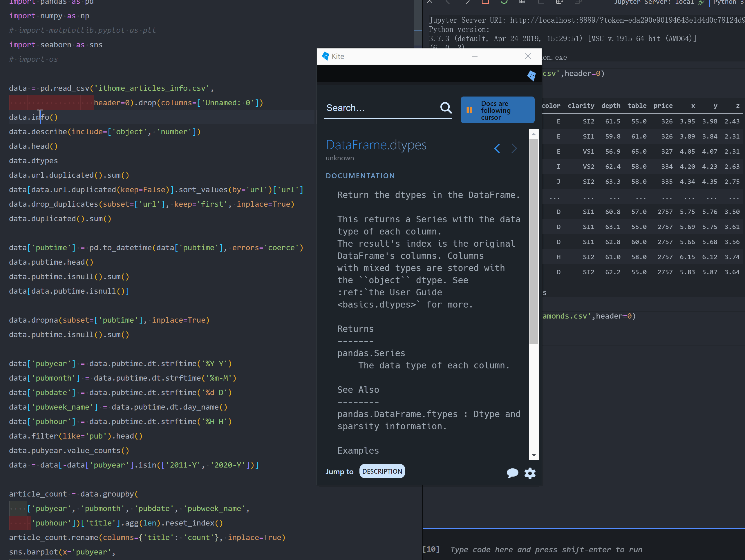
Task: Click the data.info() line in the editor
Action: point(33,117)
